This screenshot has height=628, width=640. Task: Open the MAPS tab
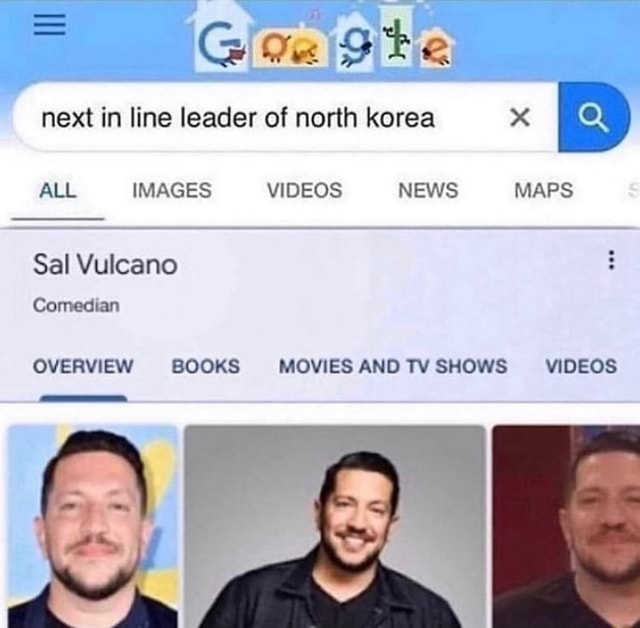coord(544,191)
